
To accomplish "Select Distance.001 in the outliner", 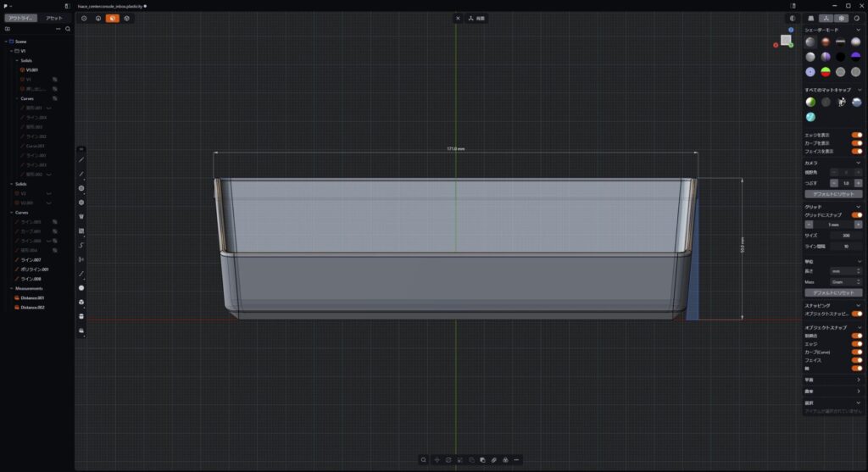I will (34, 297).
